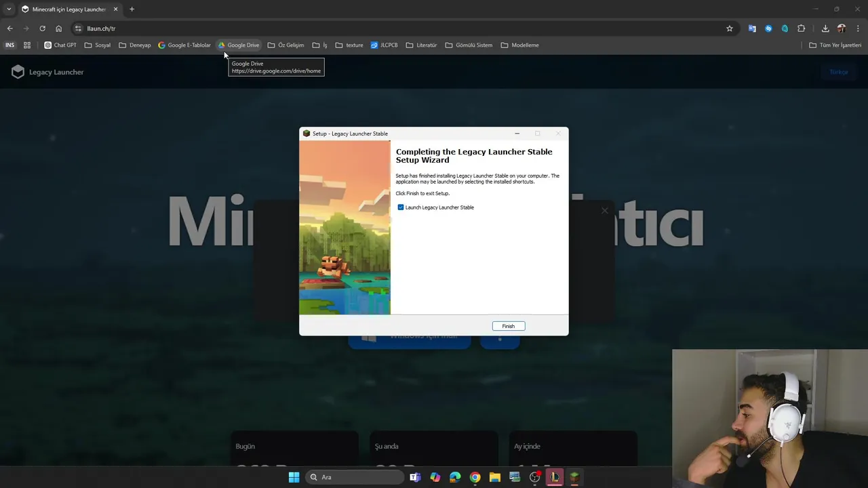
Task: Open File Explorer from taskbar
Action: [x=495, y=477]
